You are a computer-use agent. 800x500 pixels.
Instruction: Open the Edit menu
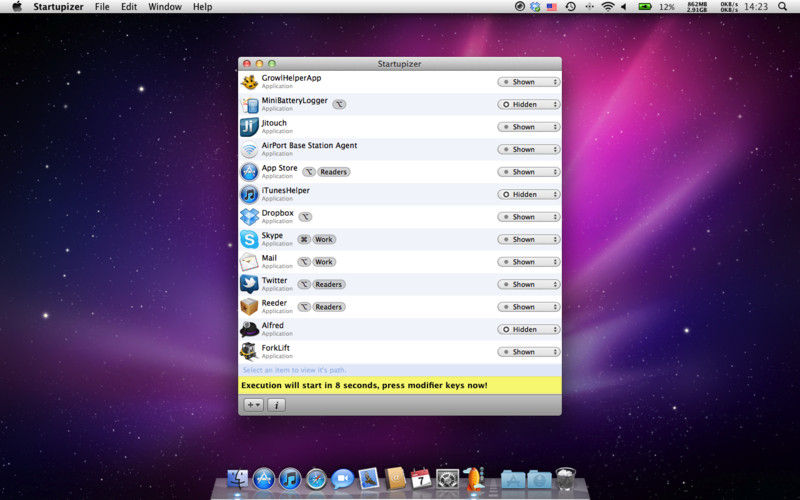point(129,7)
